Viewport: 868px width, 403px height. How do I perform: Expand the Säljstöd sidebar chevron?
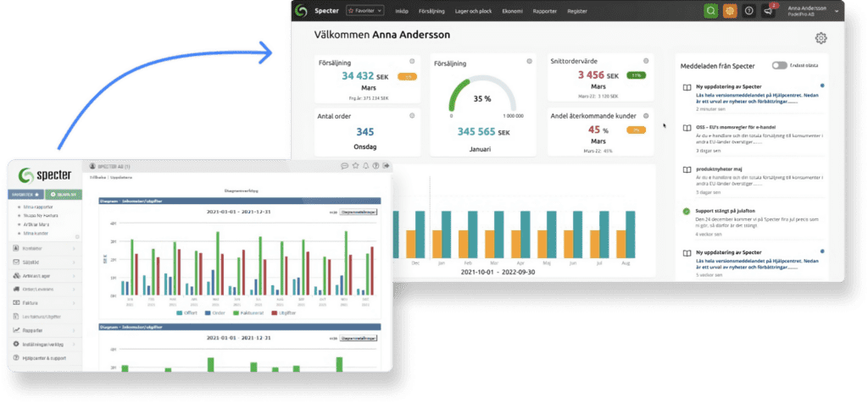75,262
